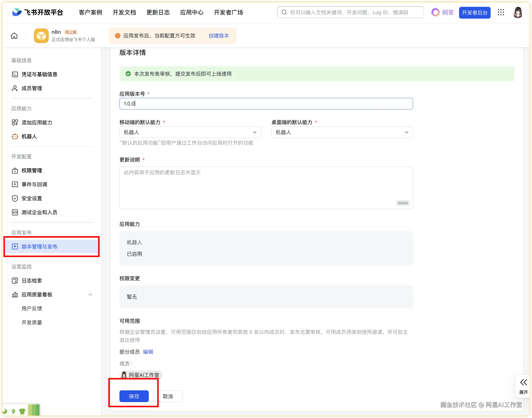Click the n8n app cube icon
Viewport: 532px width, 418px height.
coord(41,36)
